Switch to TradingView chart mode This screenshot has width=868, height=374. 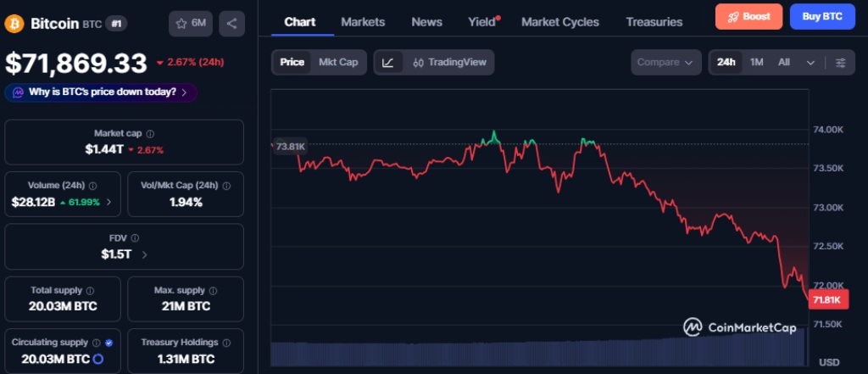tap(449, 62)
